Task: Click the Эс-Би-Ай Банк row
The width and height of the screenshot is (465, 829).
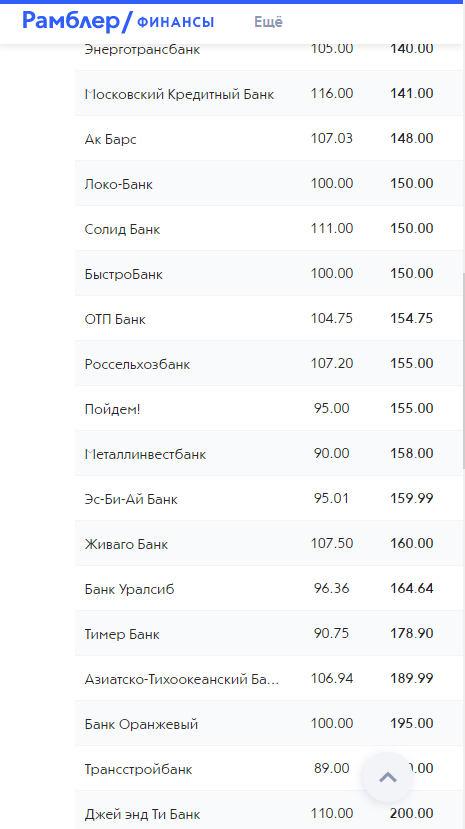Action: (270, 498)
